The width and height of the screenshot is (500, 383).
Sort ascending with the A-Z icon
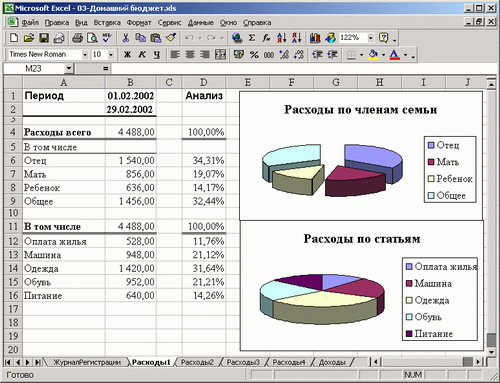click(x=282, y=38)
